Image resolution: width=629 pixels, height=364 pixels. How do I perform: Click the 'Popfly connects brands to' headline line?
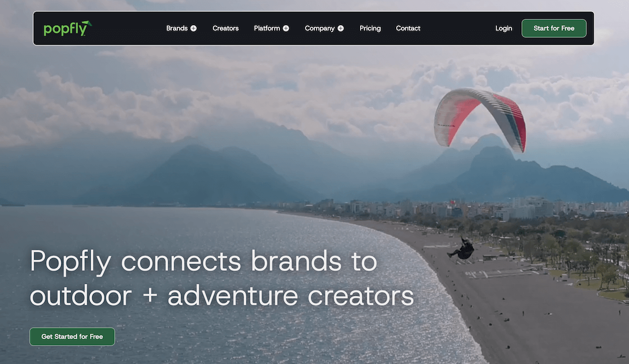click(x=203, y=261)
